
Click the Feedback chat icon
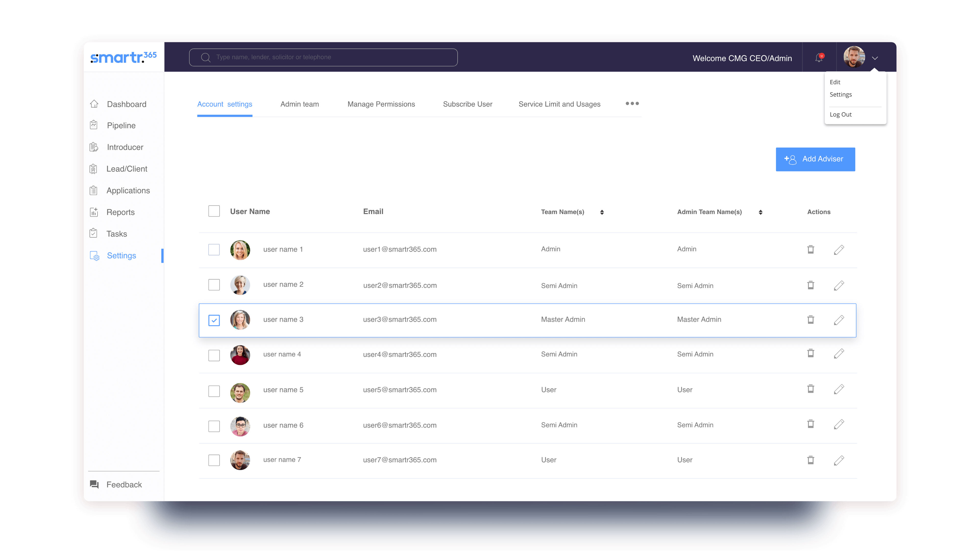coord(94,484)
